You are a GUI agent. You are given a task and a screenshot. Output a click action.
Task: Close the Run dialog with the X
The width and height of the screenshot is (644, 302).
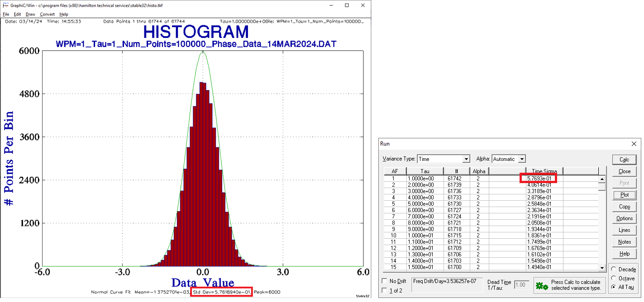634,144
